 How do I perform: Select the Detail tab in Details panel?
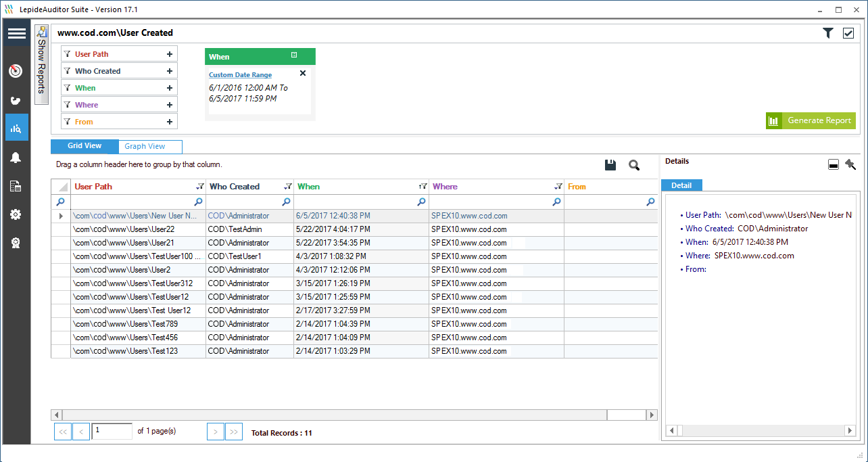[x=681, y=185]
